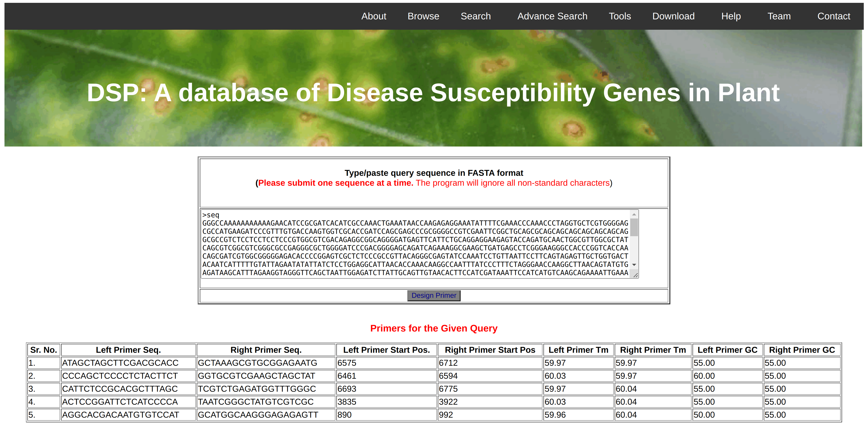Click the FASTA format instruction heading
The width and height of the screenshot is (868, 428).
434,173
